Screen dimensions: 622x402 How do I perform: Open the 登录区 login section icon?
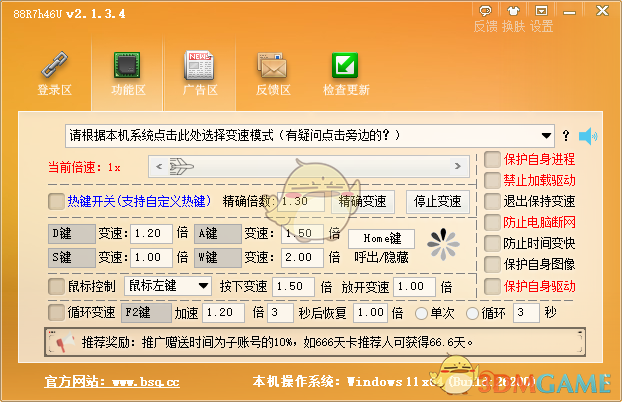[54, 64]
